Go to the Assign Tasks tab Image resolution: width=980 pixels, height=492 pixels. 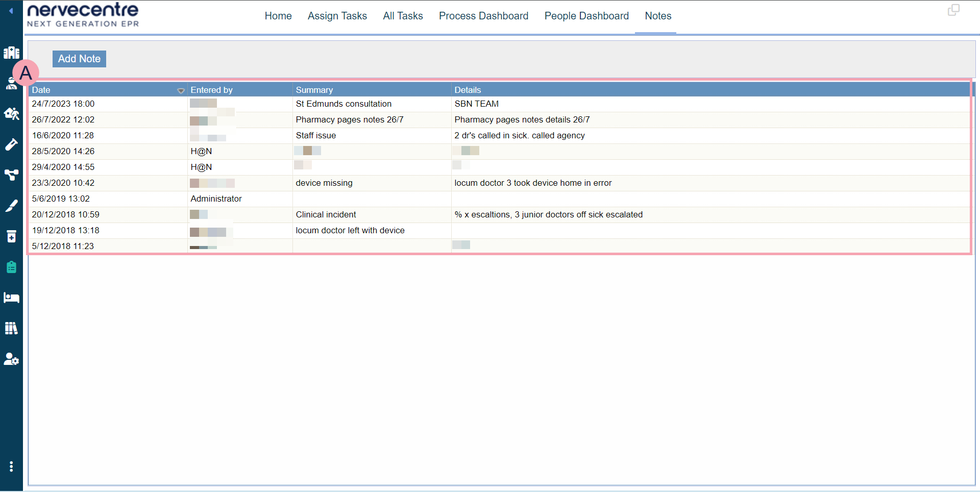pyautogui.click(x=337, y=16)
